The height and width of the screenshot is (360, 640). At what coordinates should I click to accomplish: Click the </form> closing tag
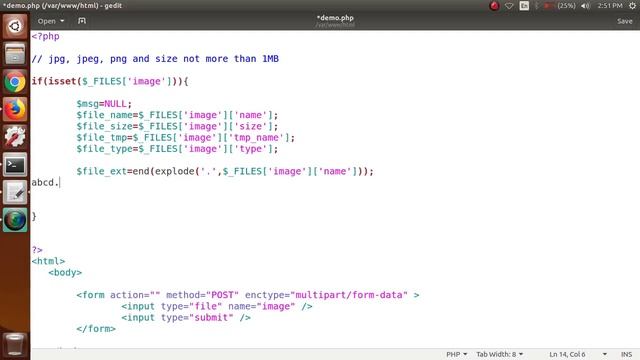96,329
